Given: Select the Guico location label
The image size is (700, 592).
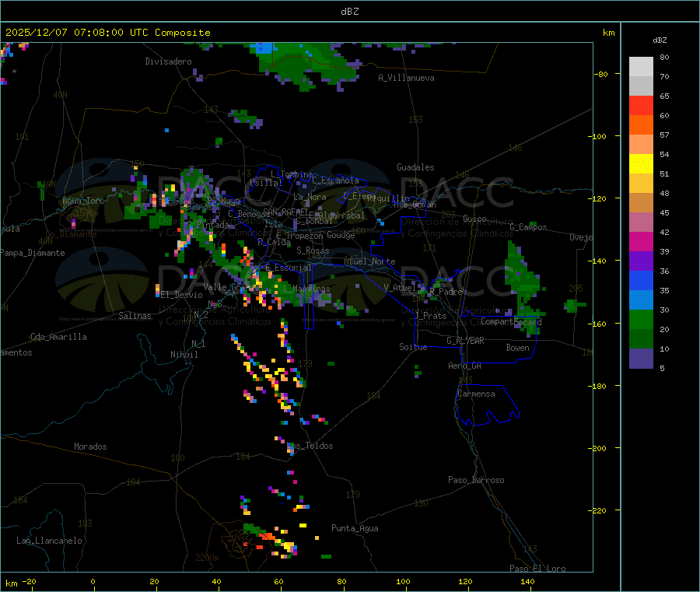Looking at the screenshot, I should coord(474,219).
